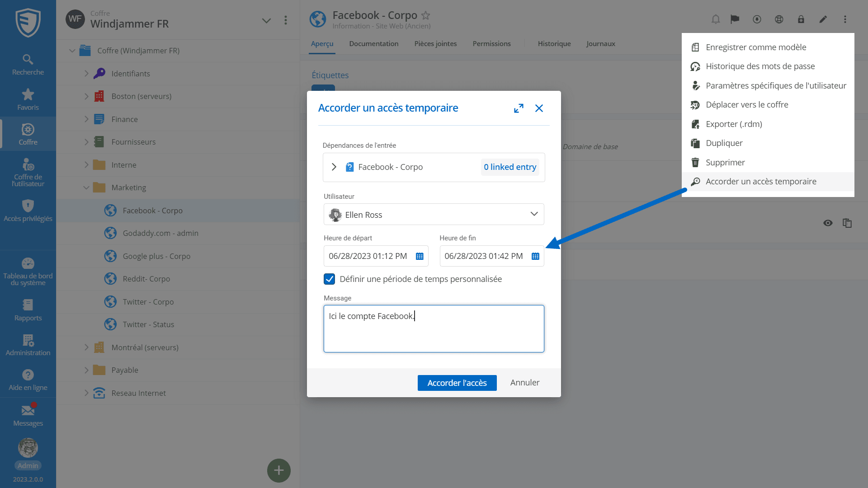This screenshot has width=868, height=488.
Task: Click inside the Message text area
Action: coord(434,334)
